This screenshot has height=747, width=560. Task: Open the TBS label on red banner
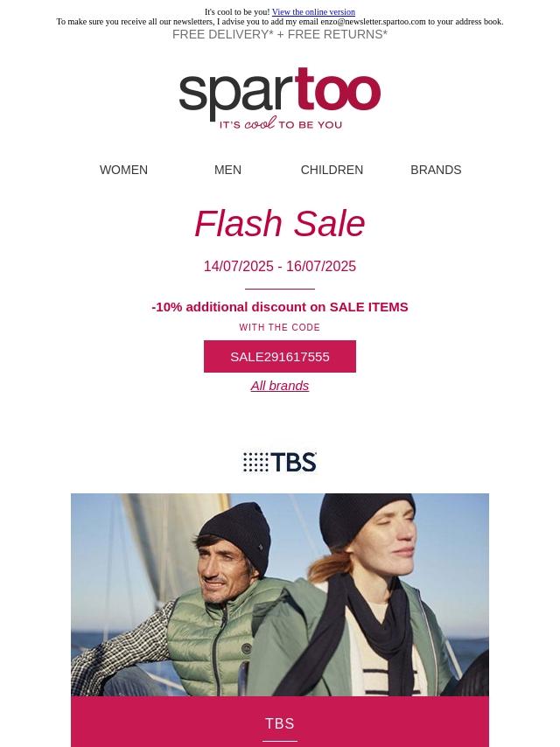coord(280,723)
